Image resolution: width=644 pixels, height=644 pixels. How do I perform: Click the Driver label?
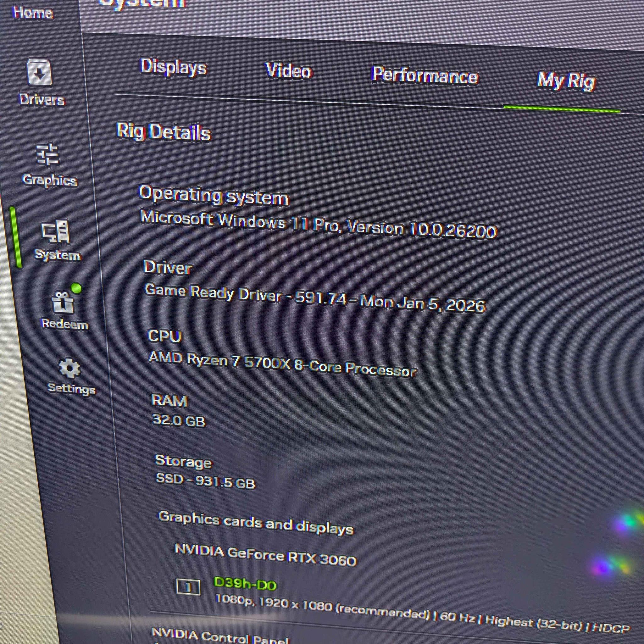[x=167, y=268]
